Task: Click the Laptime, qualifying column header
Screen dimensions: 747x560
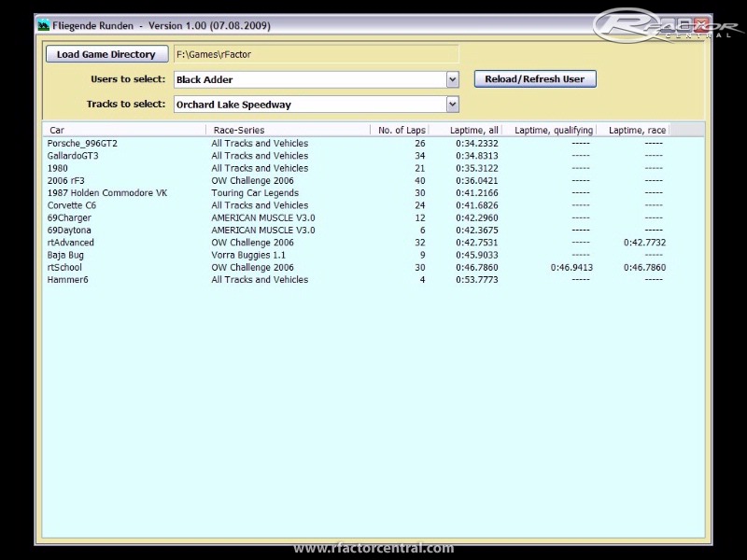Action: click(549, 130)
